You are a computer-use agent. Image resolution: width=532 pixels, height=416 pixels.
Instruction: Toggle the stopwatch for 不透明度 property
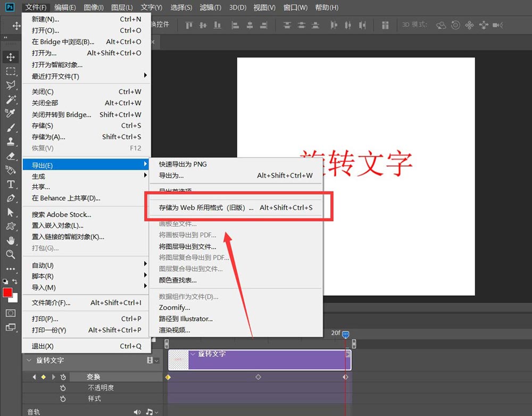(63, 388)
